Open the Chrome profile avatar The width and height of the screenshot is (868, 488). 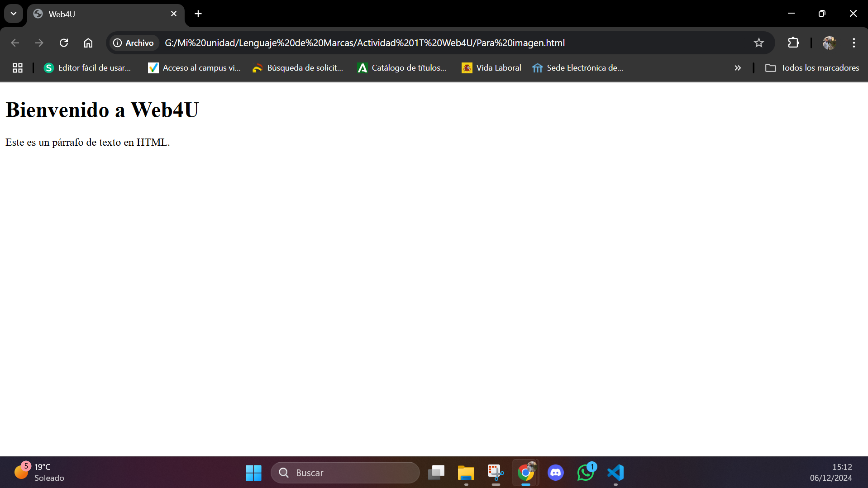(829, 43)
